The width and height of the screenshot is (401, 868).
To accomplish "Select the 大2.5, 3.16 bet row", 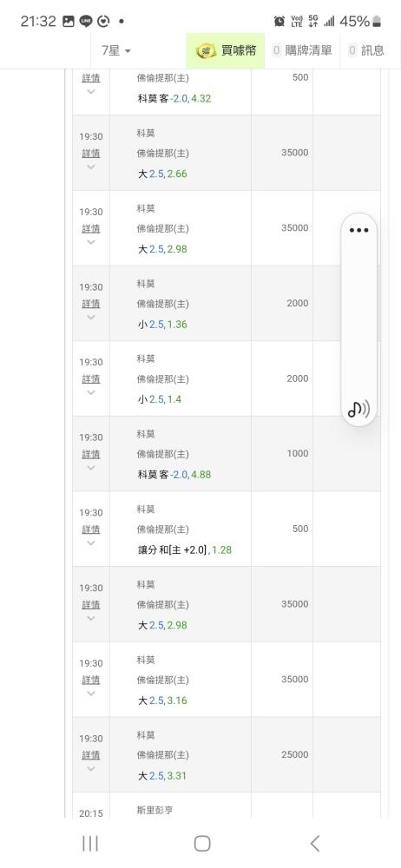I will coord(227,680).
